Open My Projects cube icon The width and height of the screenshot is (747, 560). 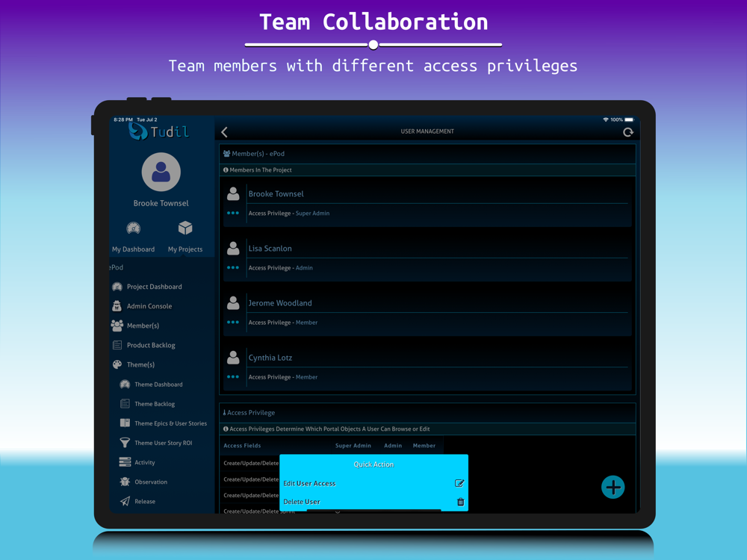(185, 228)
